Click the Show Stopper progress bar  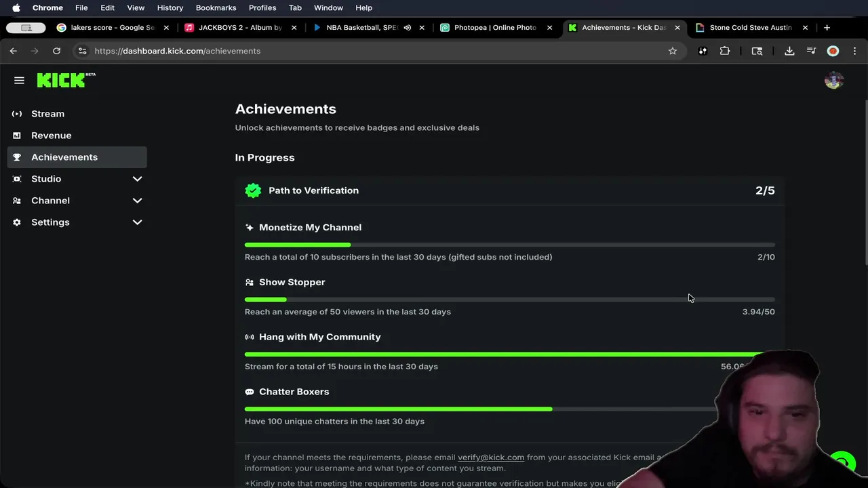click(509, 300)
